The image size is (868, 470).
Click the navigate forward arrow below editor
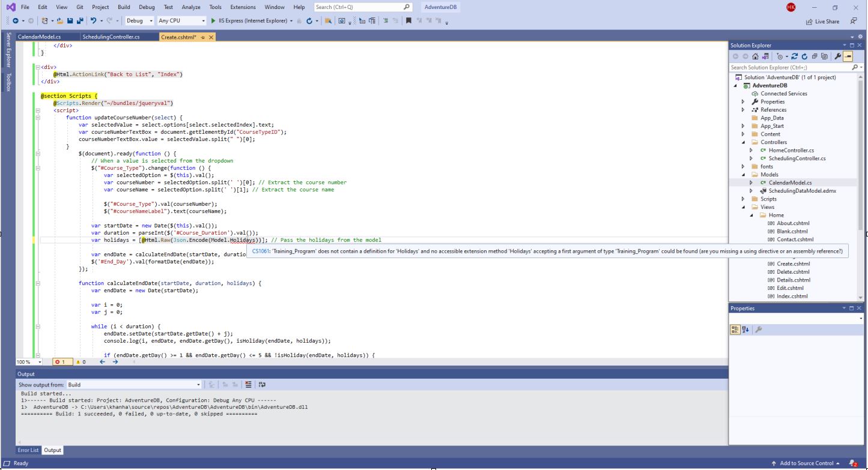tap(117, 362)
